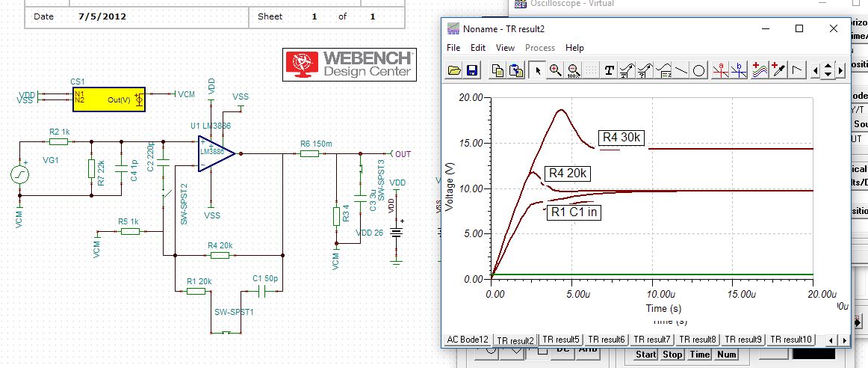The image size is (868, 368).
Task: Click the WEBENCH Design Center logo
Action: 350,64
